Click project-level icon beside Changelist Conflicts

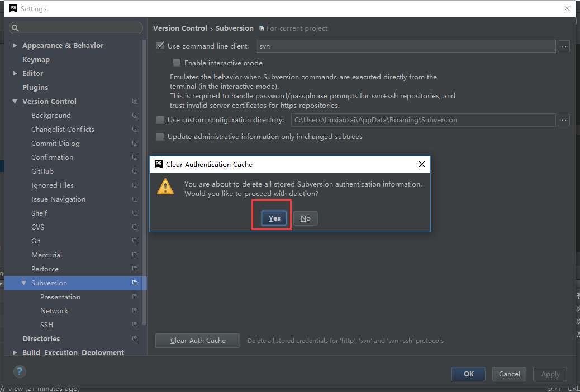pyautogui.click(x=135, y=130)
